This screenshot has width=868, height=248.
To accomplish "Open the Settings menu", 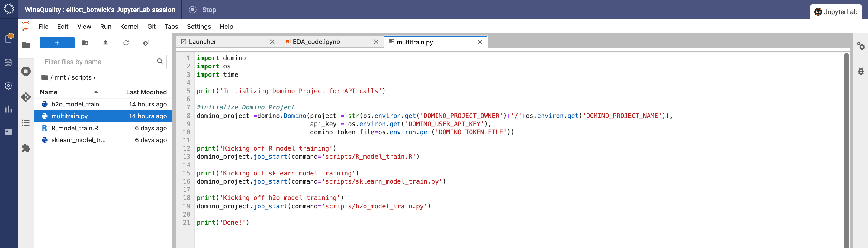I will [199, 26].
